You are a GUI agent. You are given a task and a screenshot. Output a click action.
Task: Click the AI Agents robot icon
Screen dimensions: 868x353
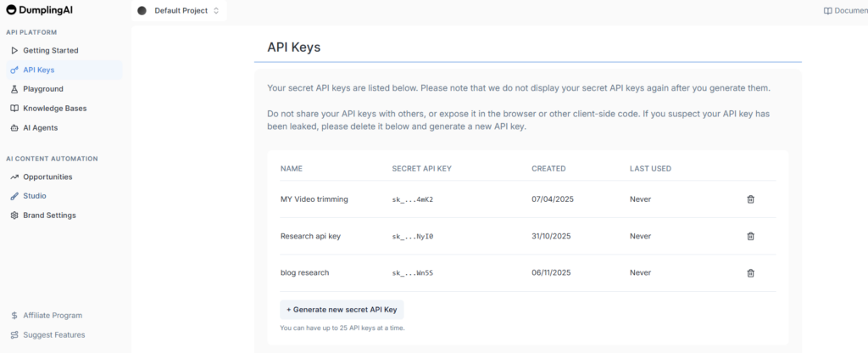[x=14, y=128]
